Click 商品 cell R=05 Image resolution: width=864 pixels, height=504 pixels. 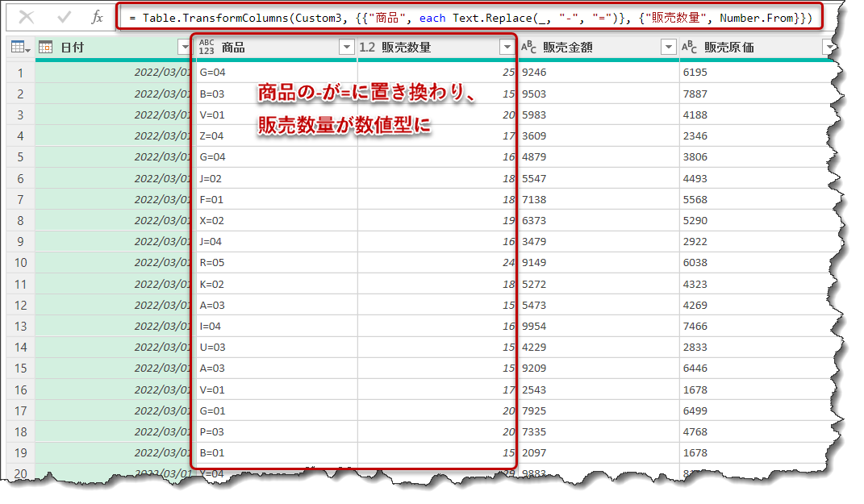(277, 263)
